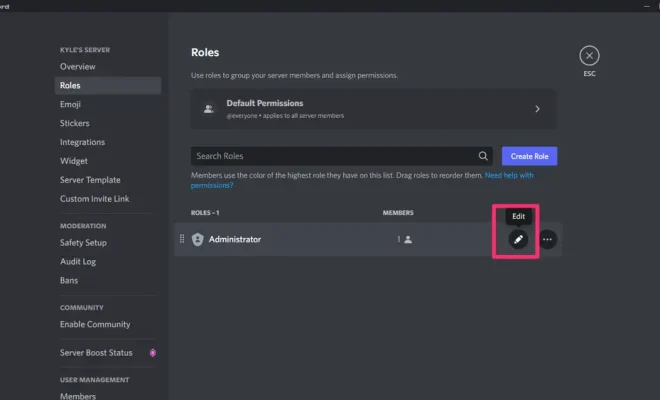This screenshot has height=400, width=660.
Task: Click the pencil Edit icon for Administrator
Action: click(x=518, y=239)
